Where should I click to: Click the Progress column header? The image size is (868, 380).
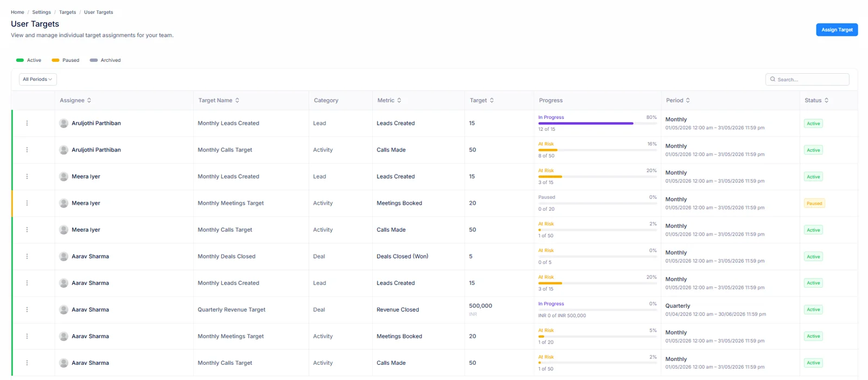[551, 100]
